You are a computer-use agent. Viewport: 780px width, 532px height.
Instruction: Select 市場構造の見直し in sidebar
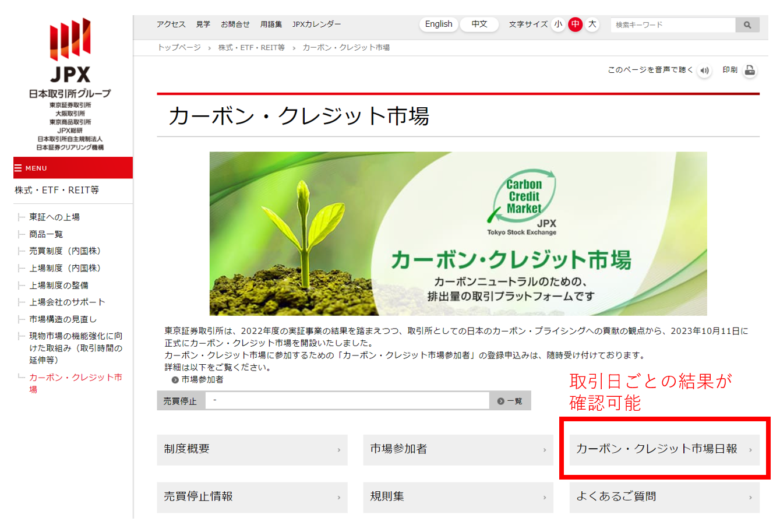tap(63, 319)
